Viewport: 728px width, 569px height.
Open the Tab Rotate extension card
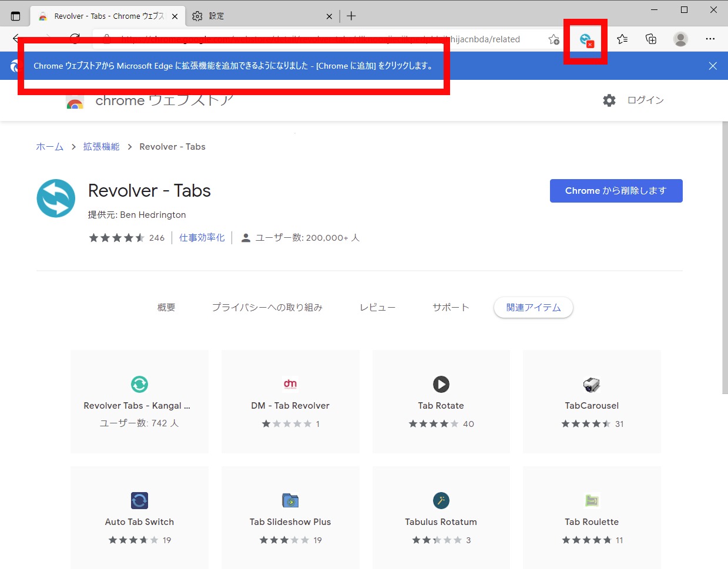click(441, 402)
